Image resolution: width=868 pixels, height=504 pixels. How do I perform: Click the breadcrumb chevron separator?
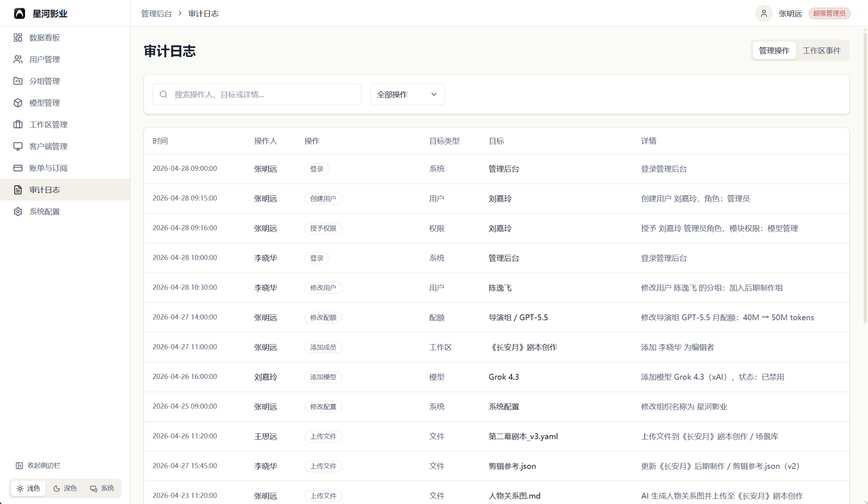[180, 14]
